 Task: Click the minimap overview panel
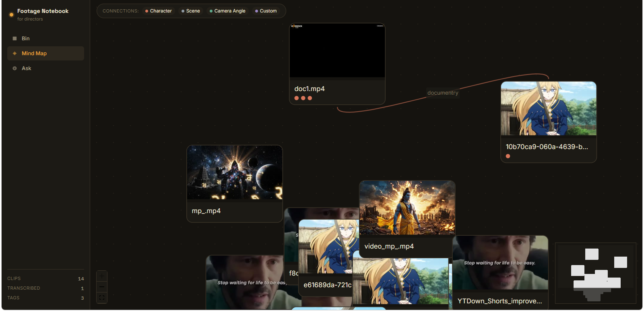click(x=596, y=273)
